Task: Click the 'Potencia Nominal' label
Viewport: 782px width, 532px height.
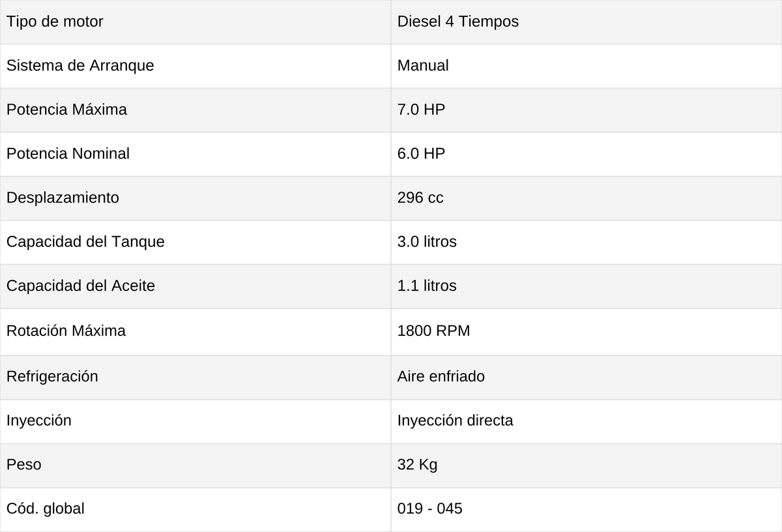Action: click(x=68, y=154)
